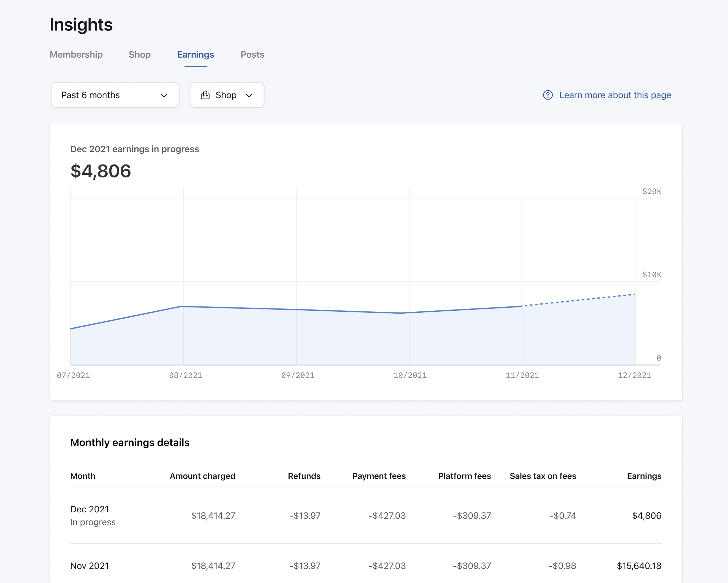The width and height of the screenshot is (728, 583).
Task: Click the -$0.98 sales tax value
Action: tap(563, 566)
